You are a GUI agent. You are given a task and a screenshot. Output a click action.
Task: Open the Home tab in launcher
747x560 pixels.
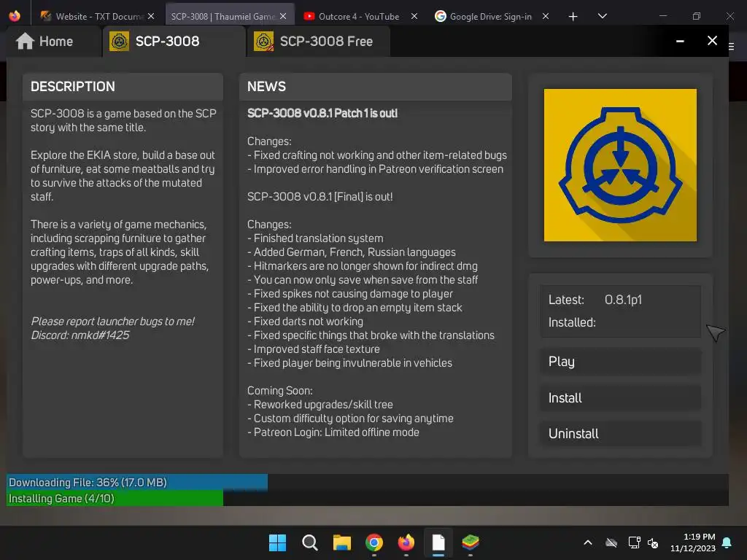[x=53, y=42]
